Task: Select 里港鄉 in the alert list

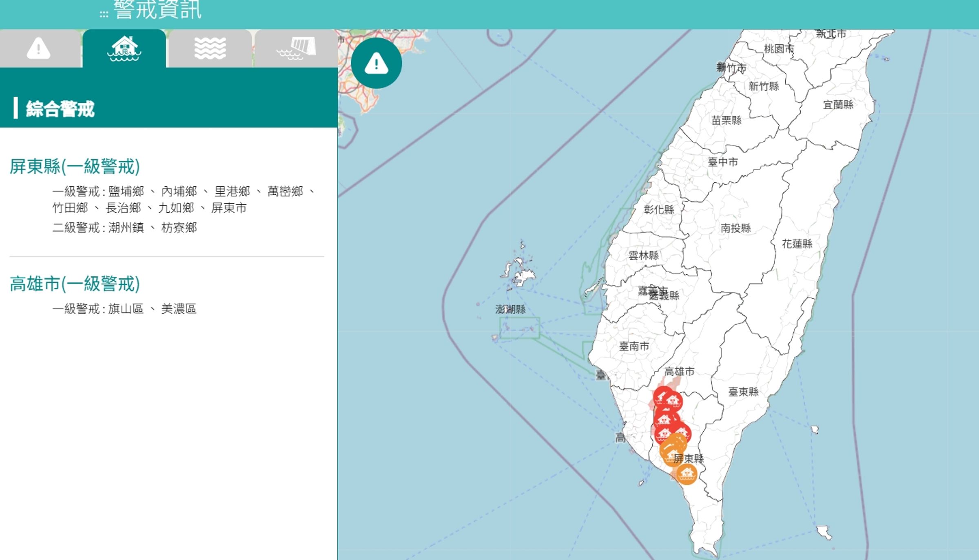Action: coord(232,191)
